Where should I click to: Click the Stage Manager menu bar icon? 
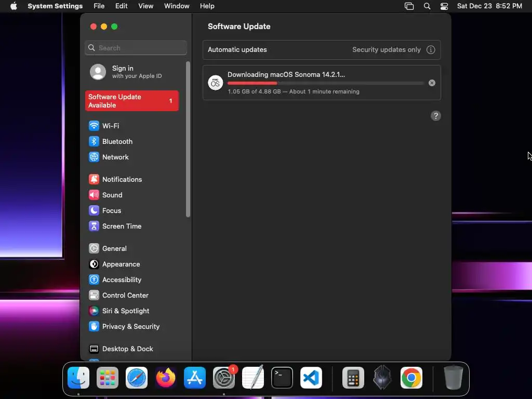click(x=409, y=6)
